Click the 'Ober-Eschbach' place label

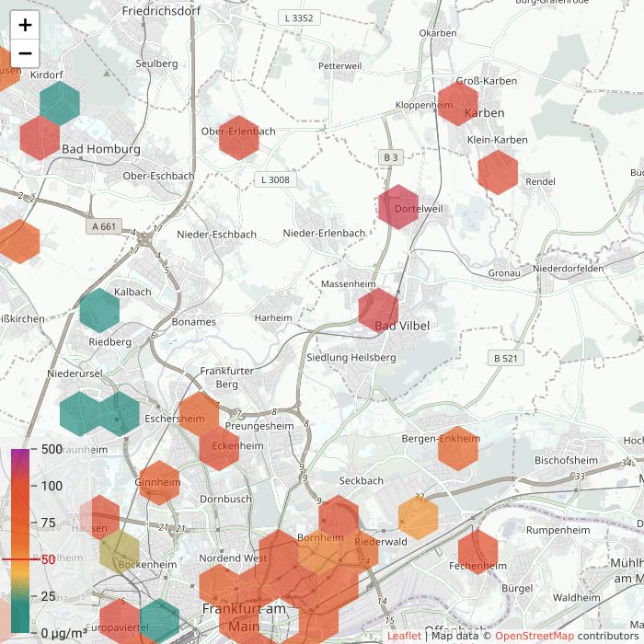[x=158, y=176]
